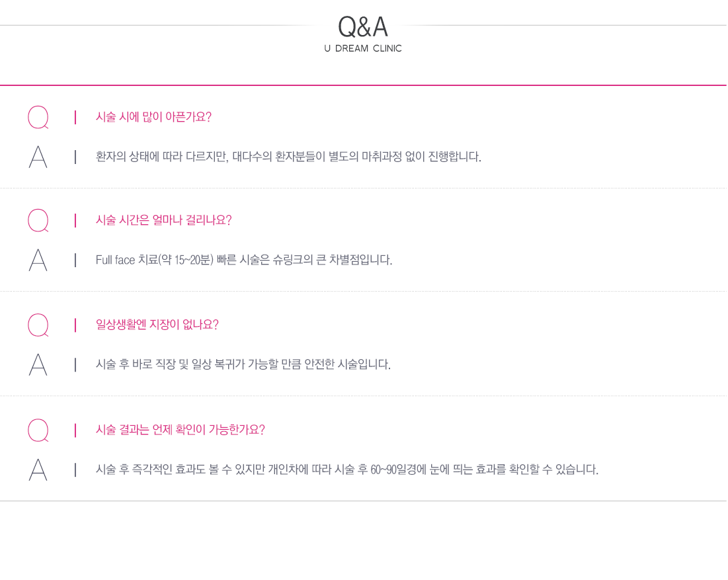Open the question 시술 시에 많이 아픈가요?
The image size is (728, 580).
(x=153, y=117)
